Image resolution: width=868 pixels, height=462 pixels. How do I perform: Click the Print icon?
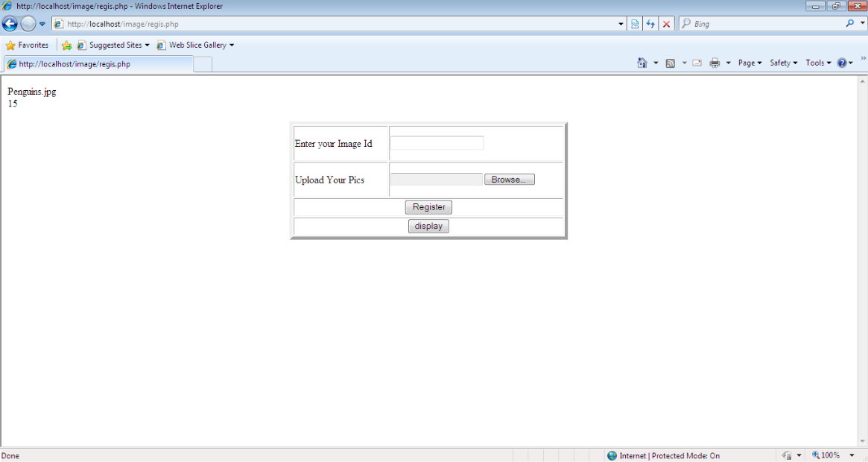714,63
